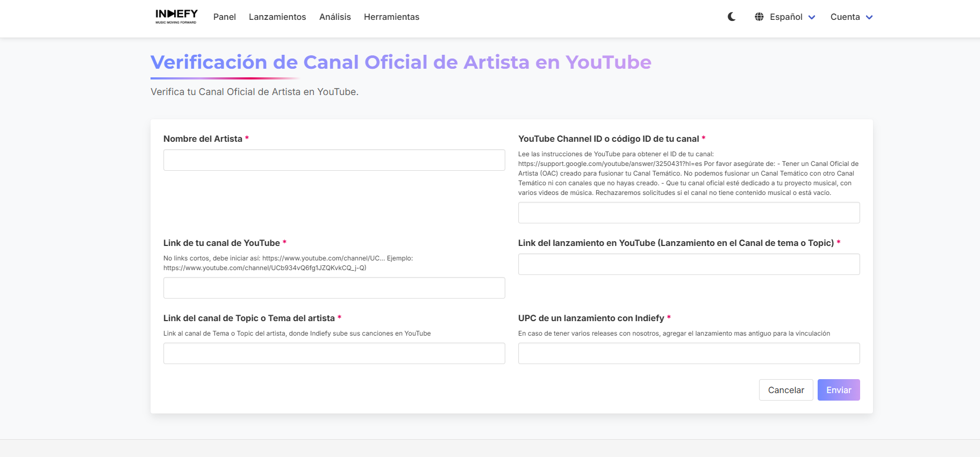The image size is (980, 457).
Task: Click the globe language icon
Action: point(759,17)
